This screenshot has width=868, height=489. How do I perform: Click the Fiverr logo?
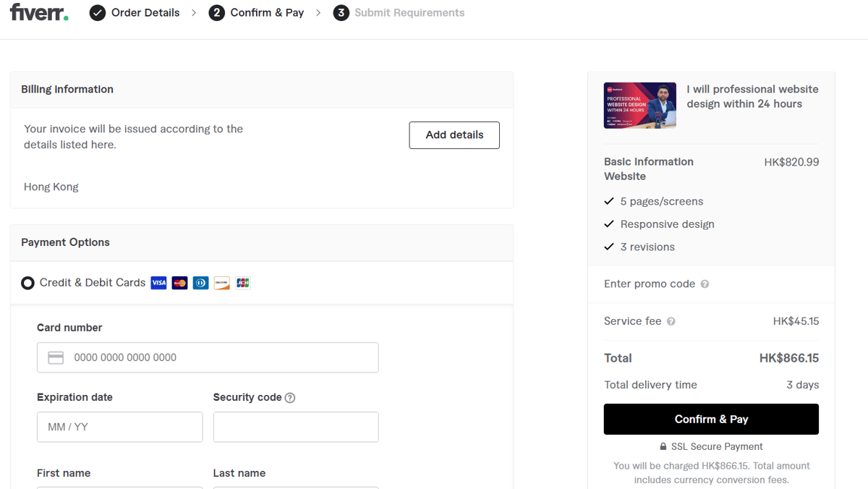tap(39, 12)
